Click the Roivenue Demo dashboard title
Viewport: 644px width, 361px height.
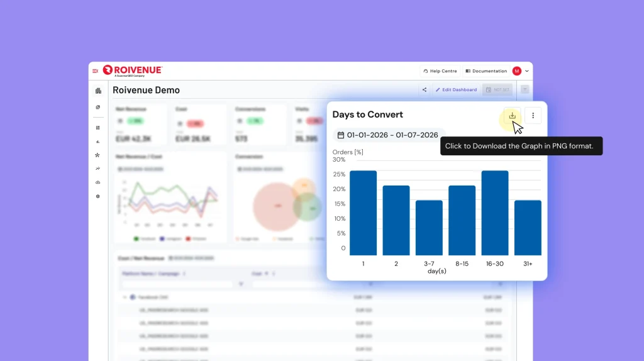[x=146, y=90]
